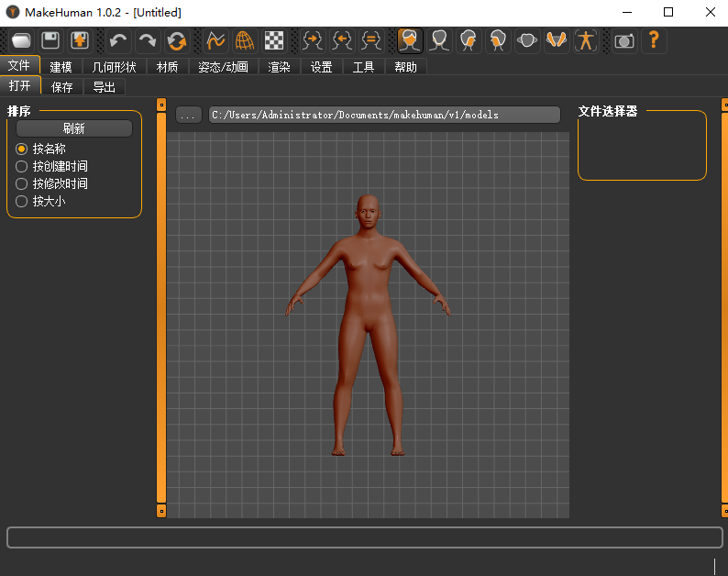
Task: Click the left scrollbar bottom arrow button
Action: point(161,511)
